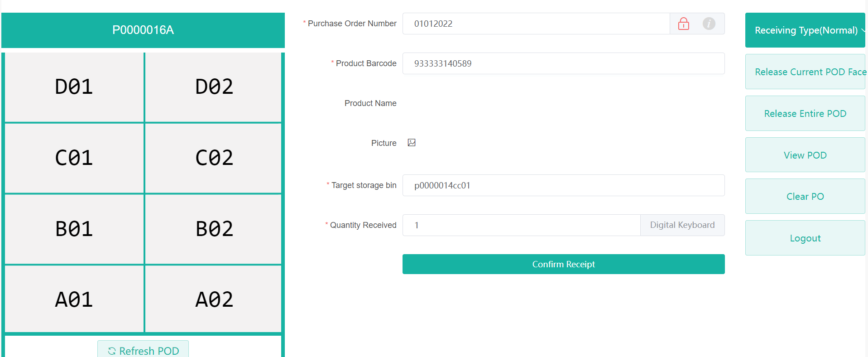Click Clear PO button

805,197
